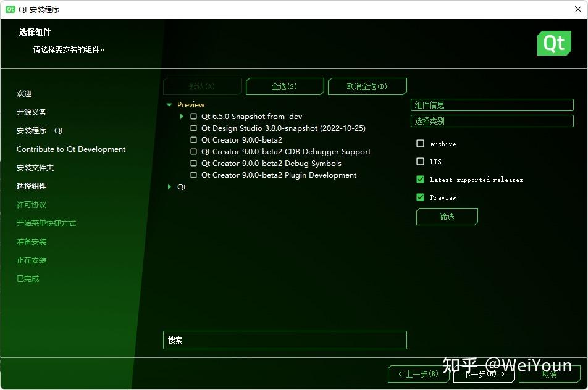This screenshot has height=390, width=588.
Task: Select the 选择组件 sidebar step
Action: point(31,186)
